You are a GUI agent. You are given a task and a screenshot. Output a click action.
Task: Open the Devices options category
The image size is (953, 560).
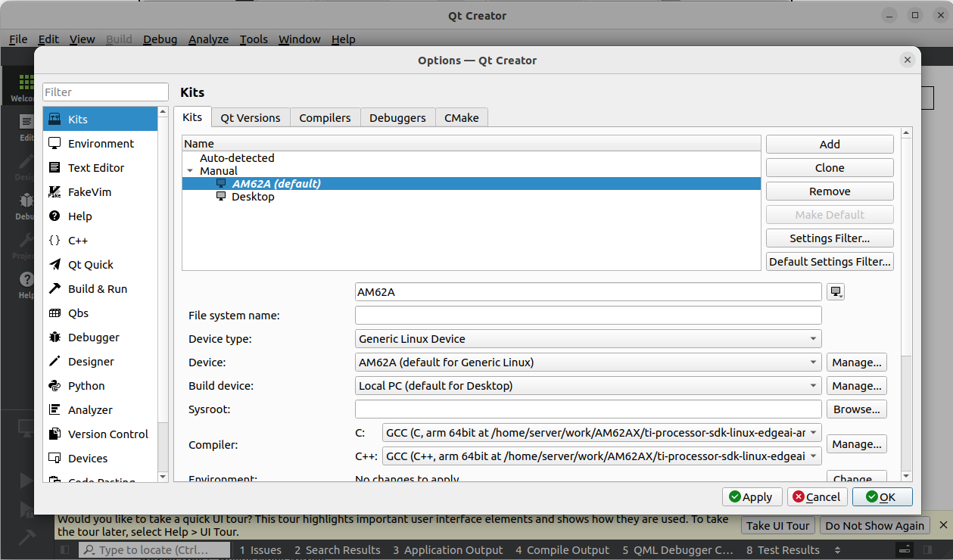pyautogui.click(x=100, y=459)
